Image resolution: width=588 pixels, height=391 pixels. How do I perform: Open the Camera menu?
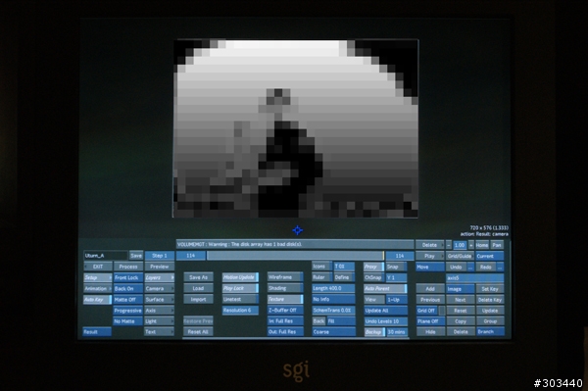click(x=160, y=289)
